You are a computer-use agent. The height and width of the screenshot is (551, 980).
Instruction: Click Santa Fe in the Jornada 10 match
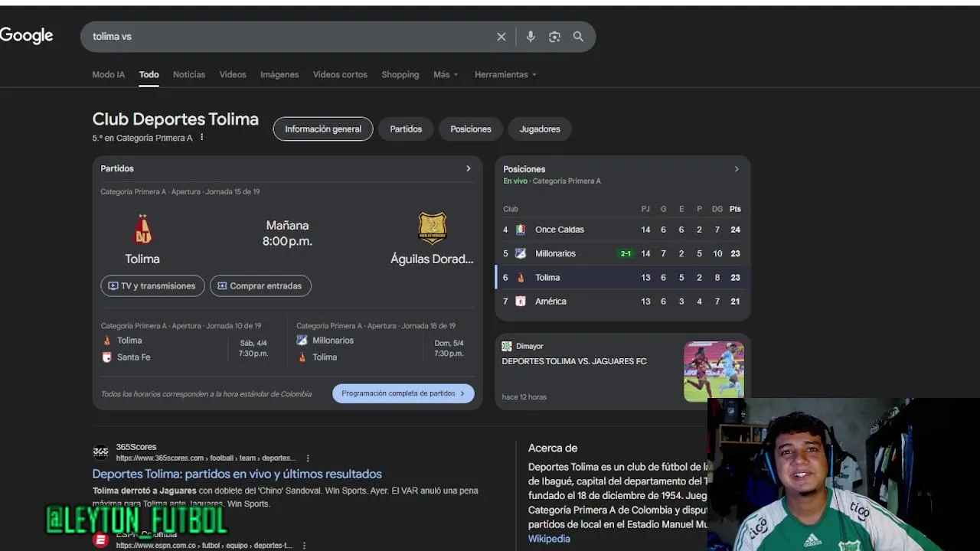[x=134, y=357]
